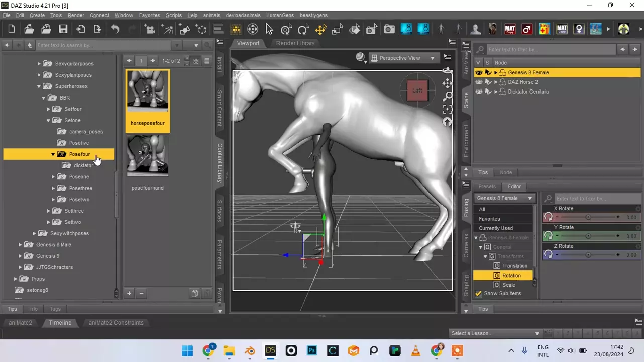Image resolution: width=644 pixels, height=362 pixels.
Task: Click the Currently Used filter
Action: 495,228
